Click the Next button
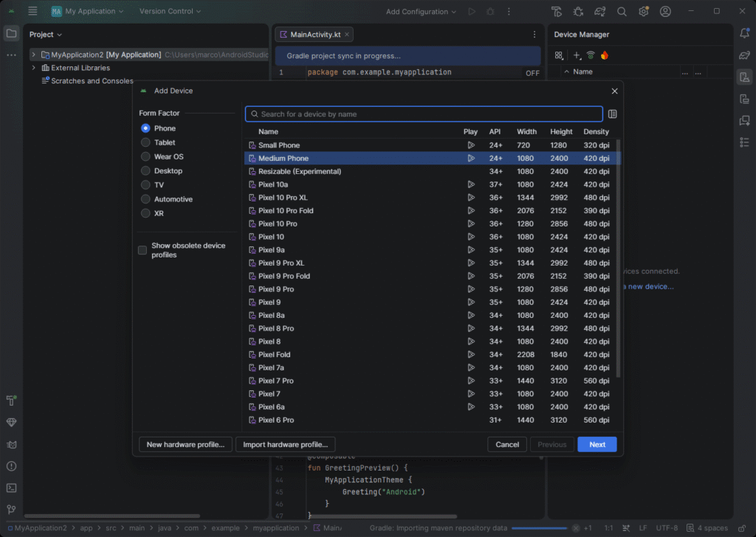This screenshot has width=756, height=537. coord(597,445)
